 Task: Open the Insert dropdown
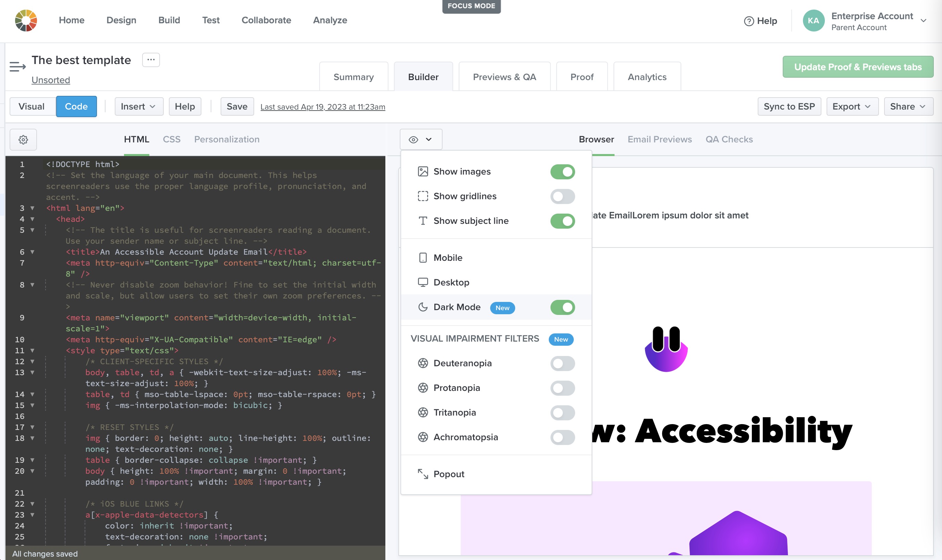[139, 106]
